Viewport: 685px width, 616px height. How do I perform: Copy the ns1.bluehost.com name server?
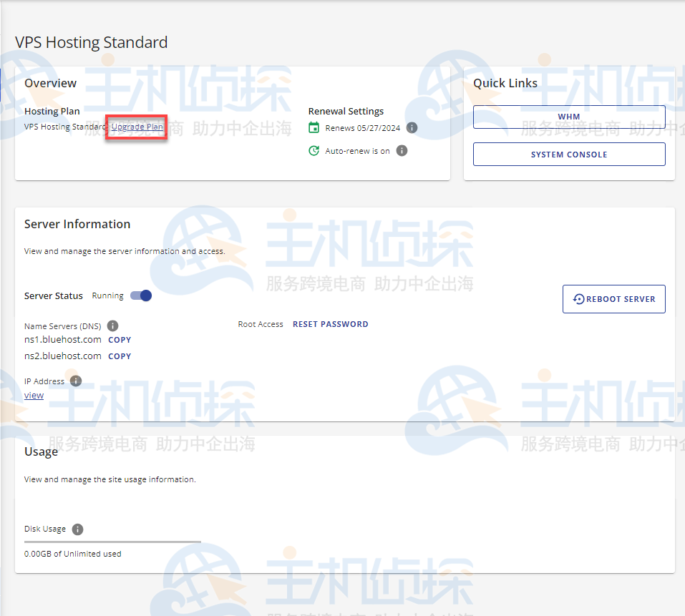[120, 340]
